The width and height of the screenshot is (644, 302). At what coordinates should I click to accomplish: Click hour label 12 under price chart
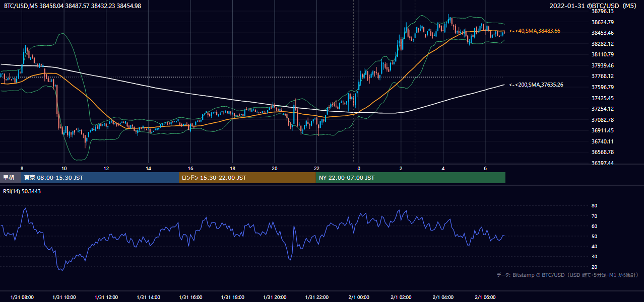[106, 169]
